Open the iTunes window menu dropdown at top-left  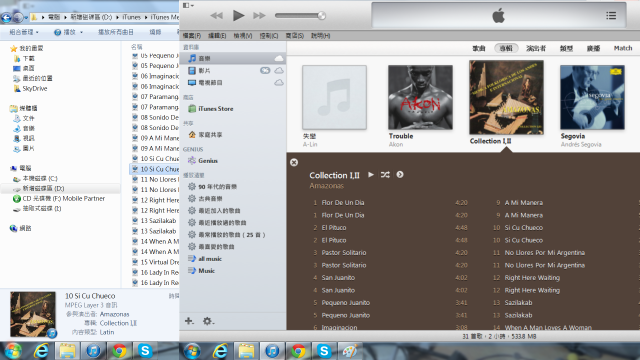[x=188, y=5]
